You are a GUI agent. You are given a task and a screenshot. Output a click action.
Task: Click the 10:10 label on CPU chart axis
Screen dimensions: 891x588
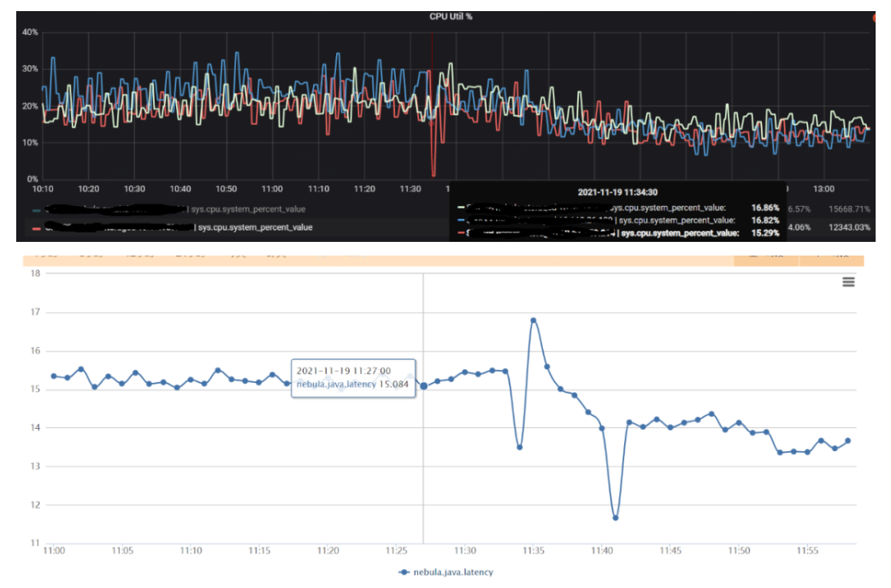[x=43, y=189]
